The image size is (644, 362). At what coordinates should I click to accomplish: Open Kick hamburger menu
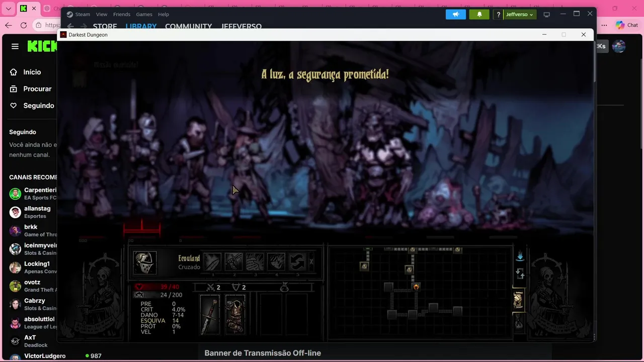(15, 46)
